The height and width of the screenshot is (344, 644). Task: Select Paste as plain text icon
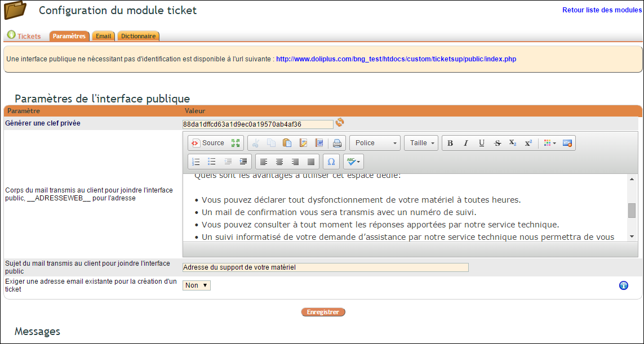(303, 143)
